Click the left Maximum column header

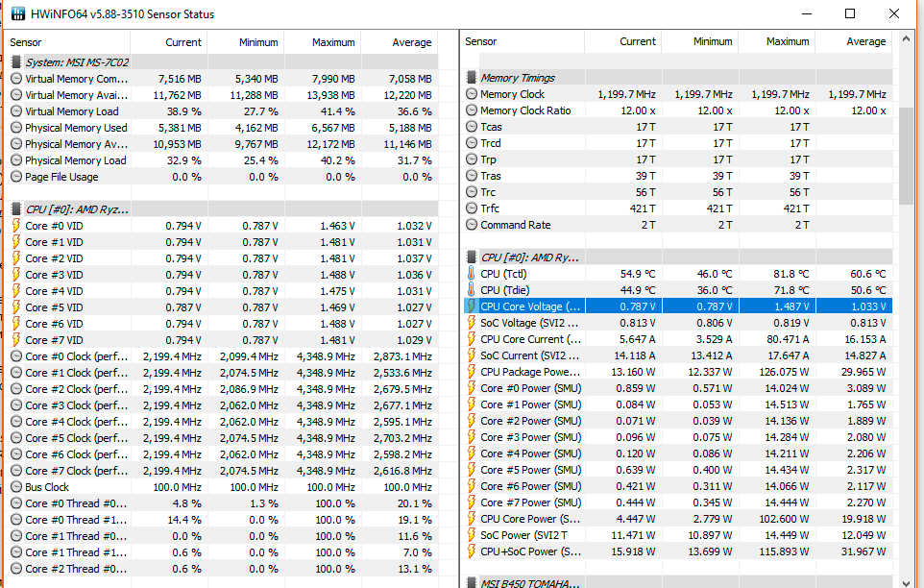click(x=334, y=42)
